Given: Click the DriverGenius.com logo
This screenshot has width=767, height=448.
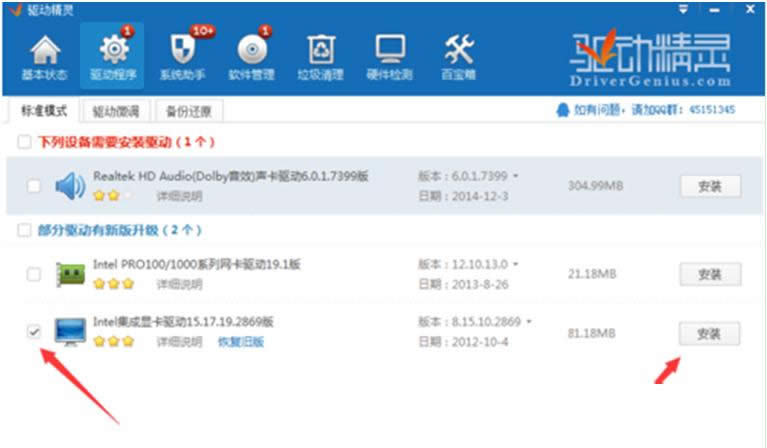Looking at the screenshot, I should pyautogui.click(x=650, y=58).
